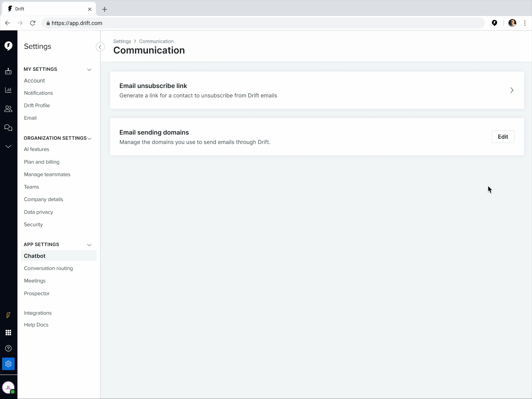
Task: Open the help question mark icon
Action: (8, 348)
